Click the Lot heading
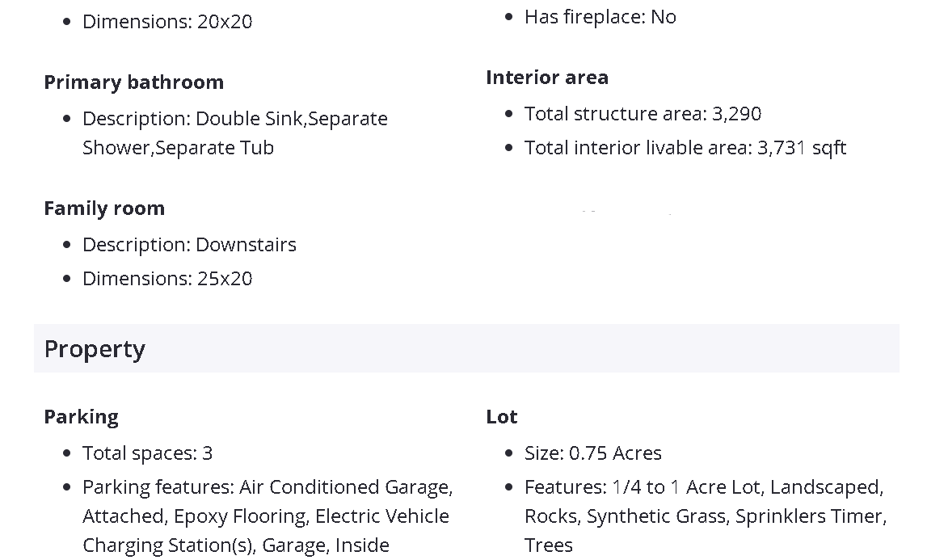The image size is (927, 560). pyautogui.click(x=501, y=417)
